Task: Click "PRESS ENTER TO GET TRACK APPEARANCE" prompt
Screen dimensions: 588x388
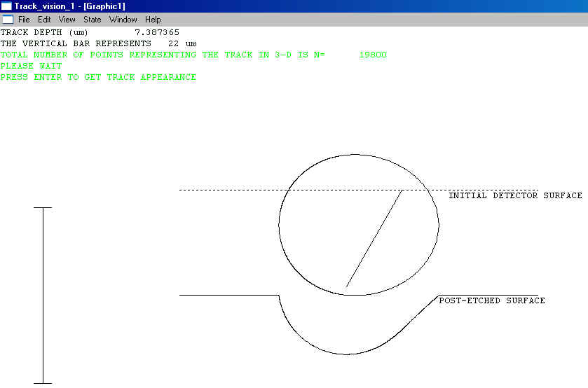Action: [98, 77]
